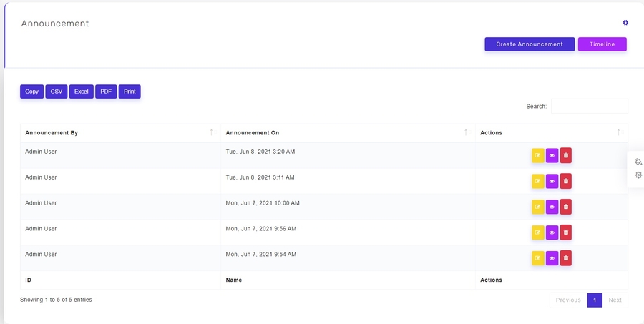The image size is (644, 324).
Task: Edit the Jun 7 9:56 AM announcement
Action: point(537,232)
